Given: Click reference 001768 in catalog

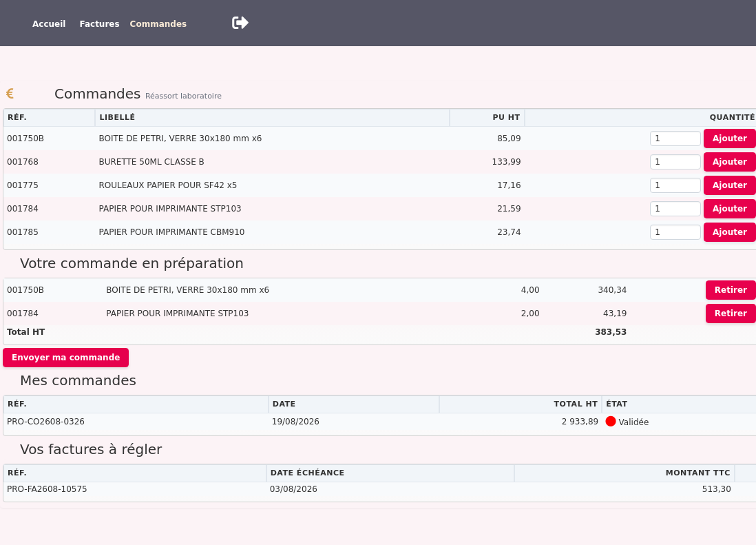Looking at the screenshot, I should point(23,161).
